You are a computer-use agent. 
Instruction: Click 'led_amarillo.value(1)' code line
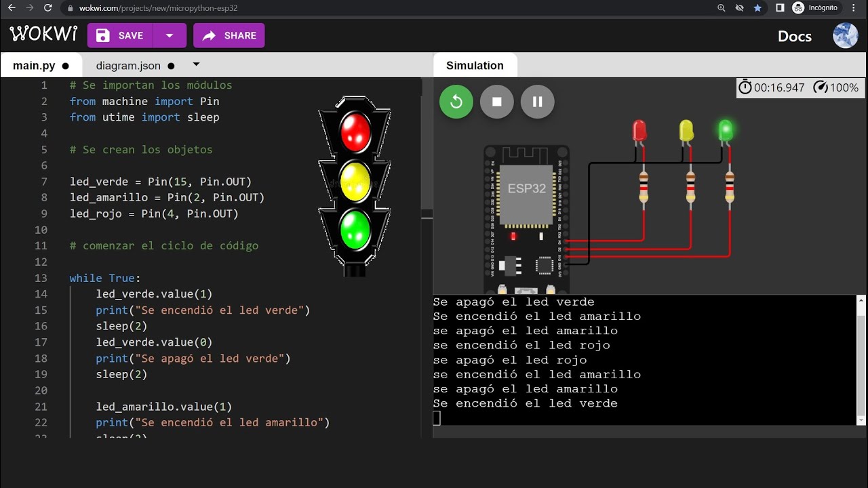tap(163, 407)
